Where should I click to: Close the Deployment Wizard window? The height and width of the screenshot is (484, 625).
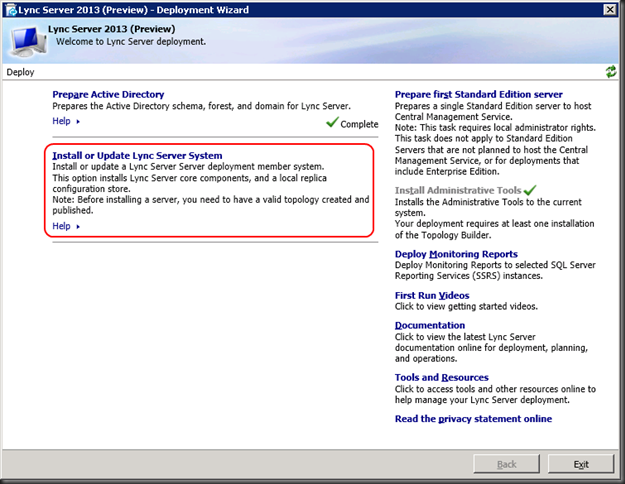[x=610, y=10]
